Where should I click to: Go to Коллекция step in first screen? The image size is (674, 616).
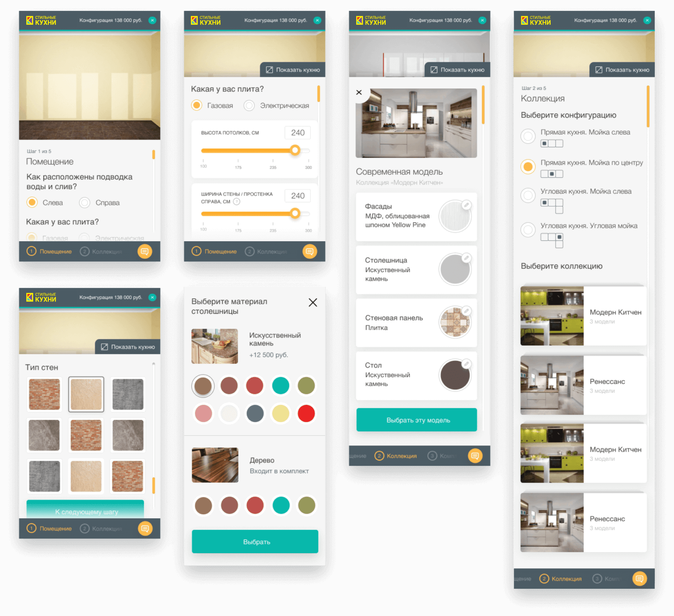pyautogui.click(x=101, y=251)
